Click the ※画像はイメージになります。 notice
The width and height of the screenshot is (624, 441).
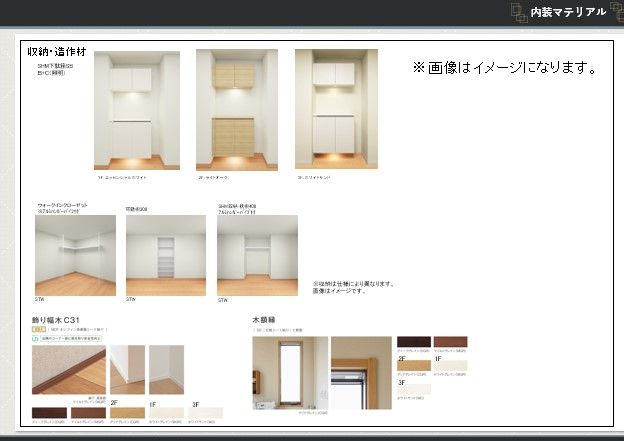(505, 67)
